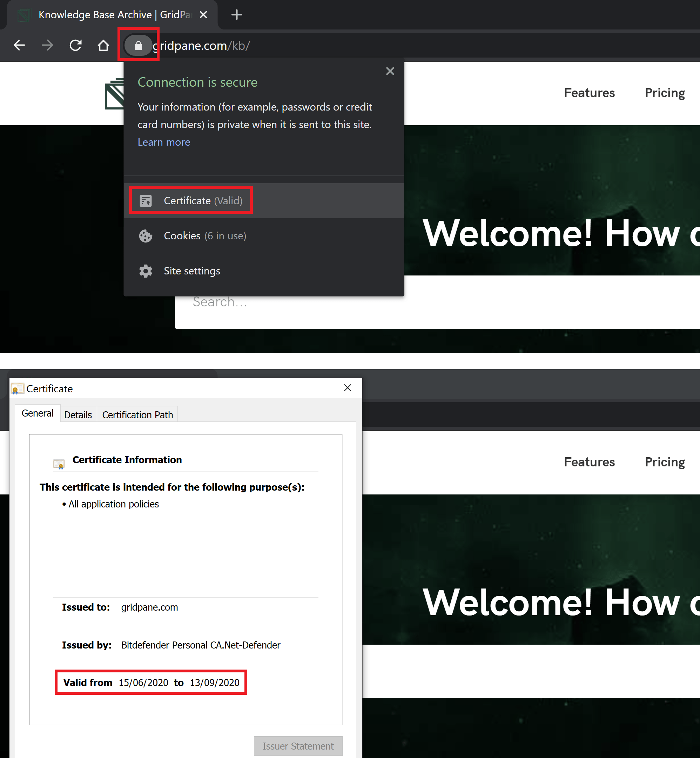Select 'All application policies' text
700x758 pixels.
coord(114,504)
